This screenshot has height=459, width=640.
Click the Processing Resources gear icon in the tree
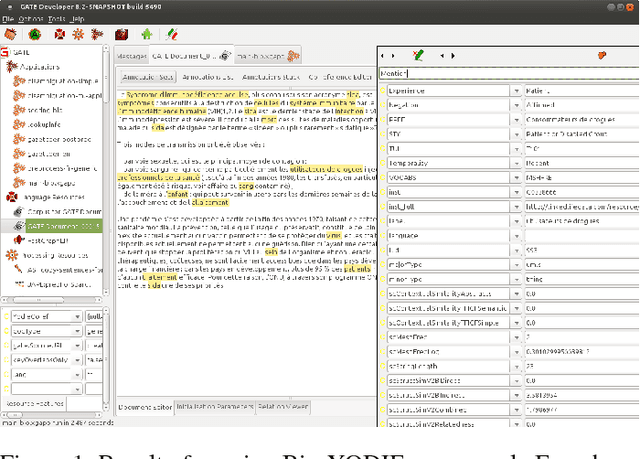tap(10, 255)
